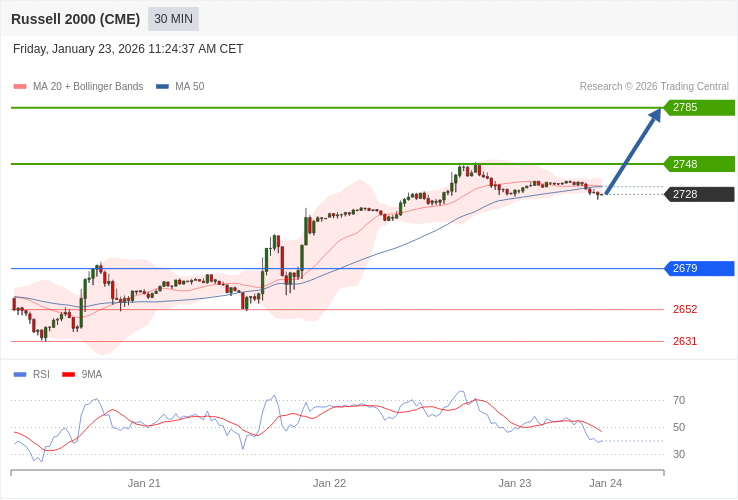The width and height of the screenshot is (738, 500).
Task: Click the red 2652 support level label
Action: tap(685, 309)
